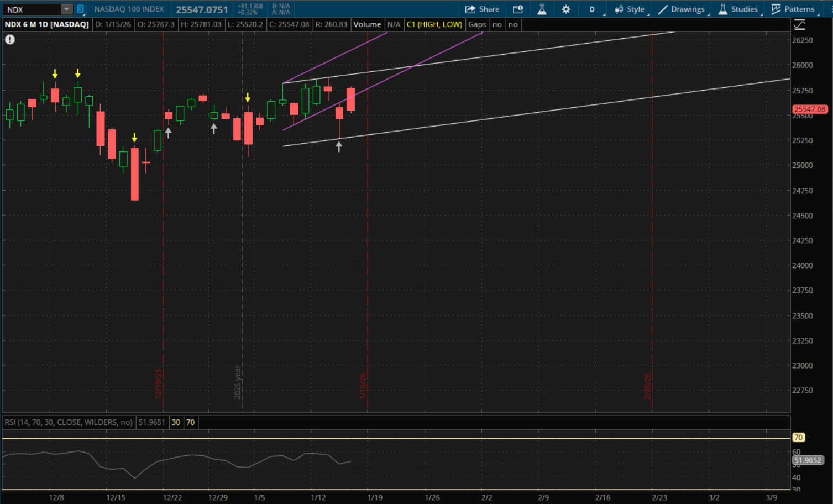Image resolution: width=833 pixels, height=504 pixels.
Task: Click the RSI study title label
Action: tap(69, 422)
